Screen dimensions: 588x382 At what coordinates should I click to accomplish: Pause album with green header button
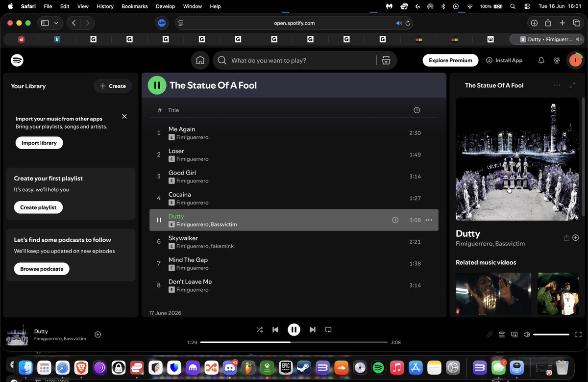(x=157, y=85)
